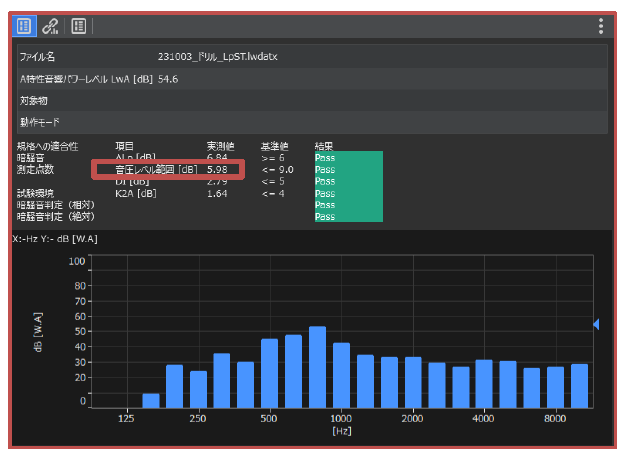Click the bar above the 8000 Hz label
Screen dimensions: 625x459
pyautogui.click(x=555, y=386)
